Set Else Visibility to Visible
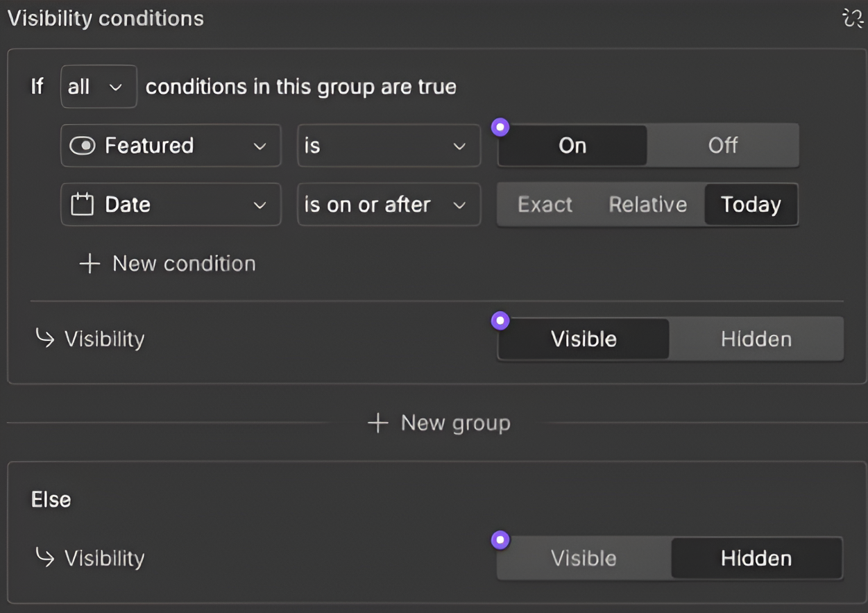This screenshot has height=613, width=868. tap(584, 559)
